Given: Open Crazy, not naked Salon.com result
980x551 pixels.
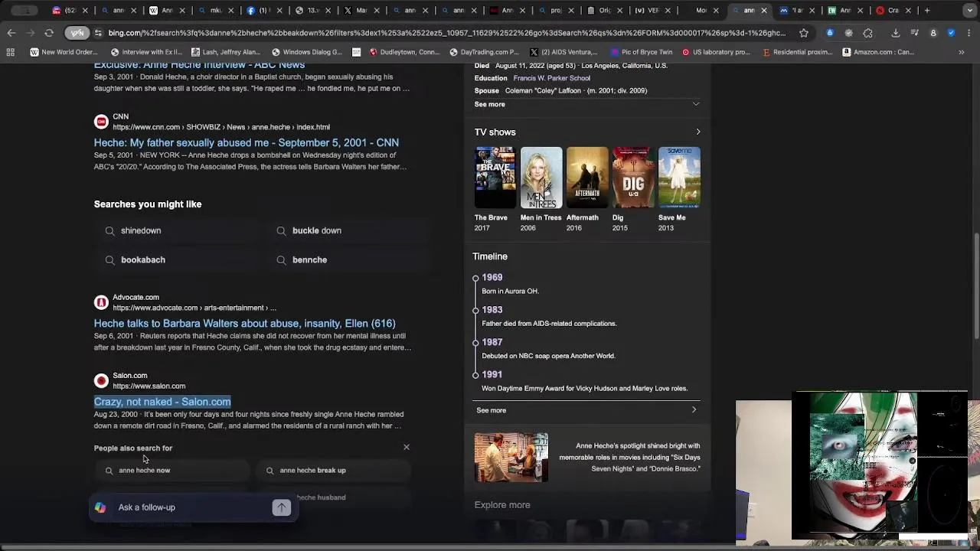Looking at the screenshot, I should [x=162, y=402].
